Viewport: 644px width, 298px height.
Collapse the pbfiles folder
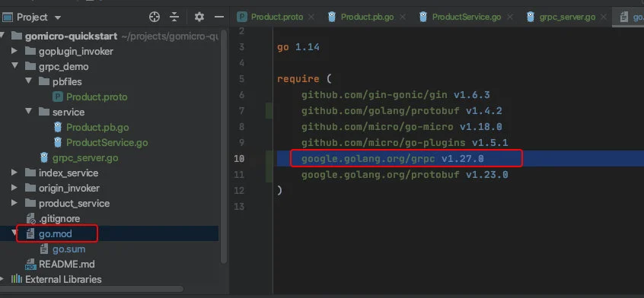tap(29, 81)
